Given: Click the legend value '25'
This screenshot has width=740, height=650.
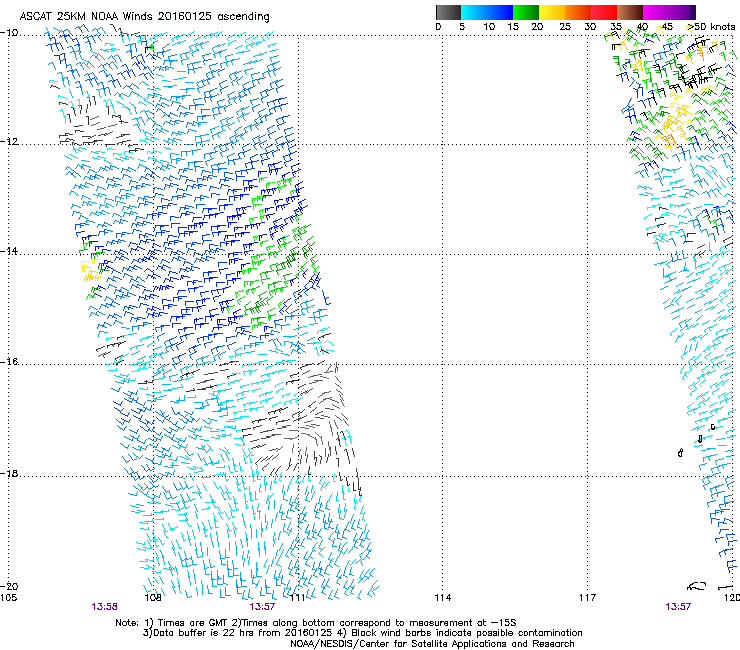Looking at the screenshot, I should tap(565, 27).
